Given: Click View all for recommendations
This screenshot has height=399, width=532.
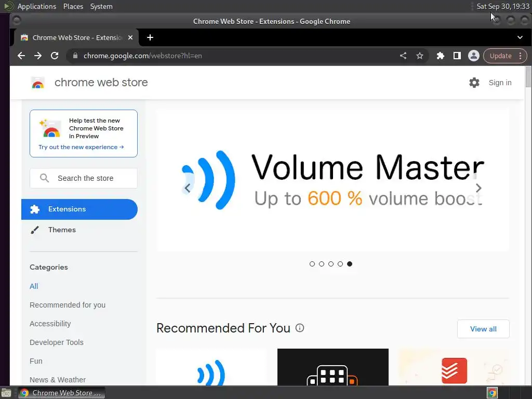Looking at the screenshot, I should pyautogui.click(x=483, y=329).
